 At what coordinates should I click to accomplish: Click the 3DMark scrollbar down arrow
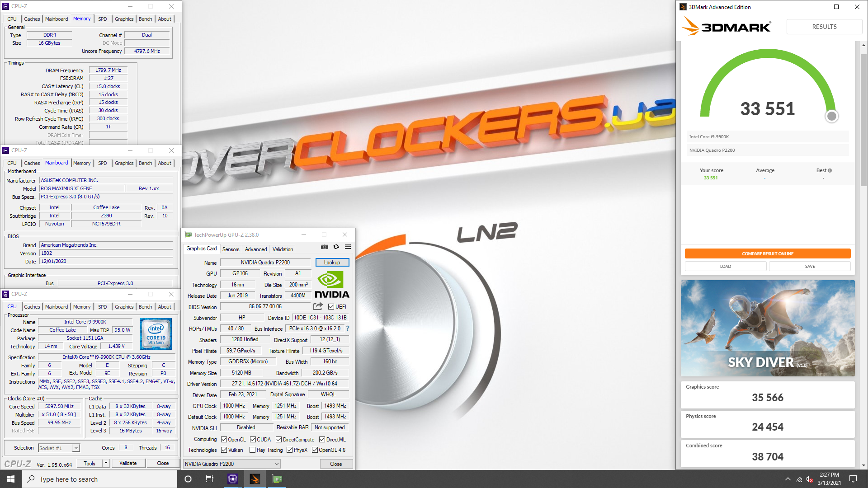point(863,465)
